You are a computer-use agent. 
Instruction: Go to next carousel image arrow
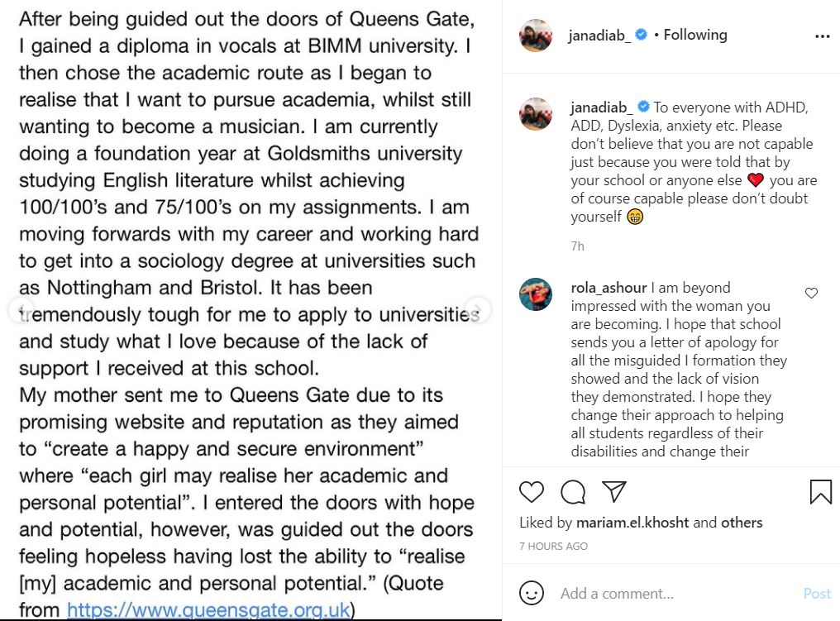[x=477, y=310]
